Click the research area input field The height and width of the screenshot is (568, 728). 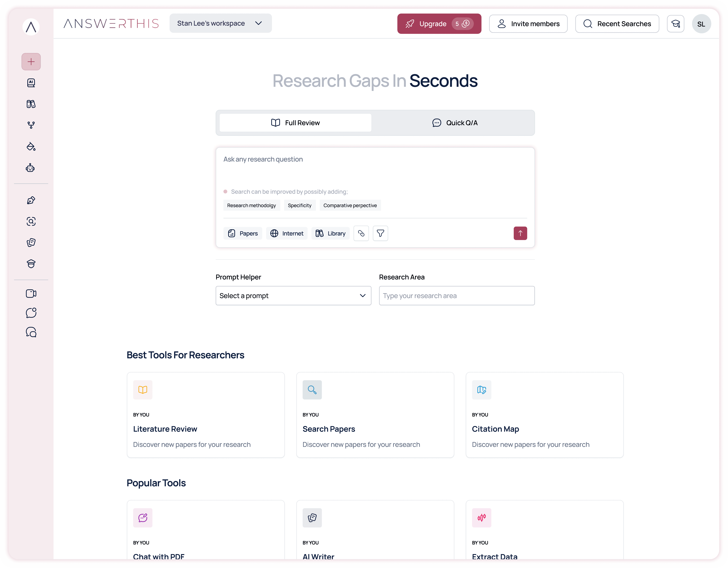point(457,296)
